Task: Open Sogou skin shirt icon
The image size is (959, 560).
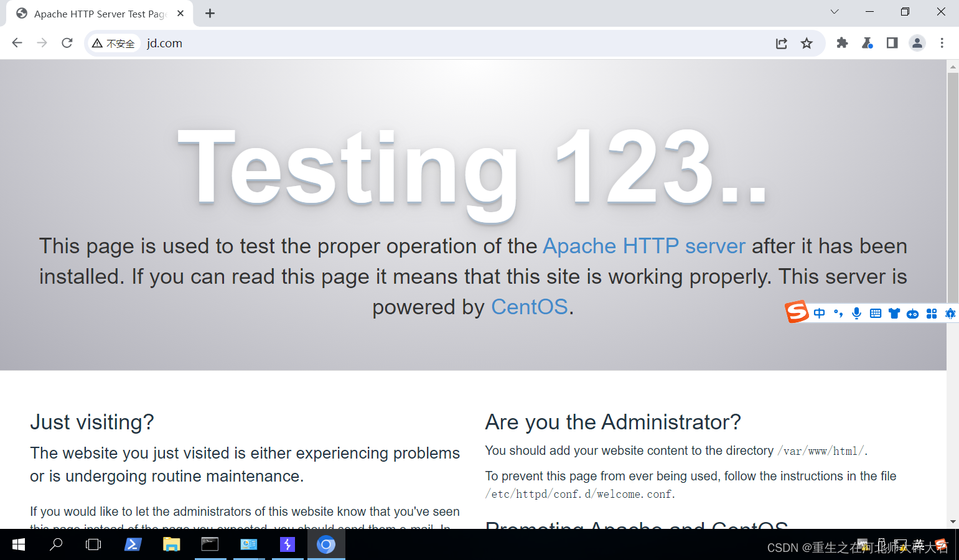Action: coord(894,313)
